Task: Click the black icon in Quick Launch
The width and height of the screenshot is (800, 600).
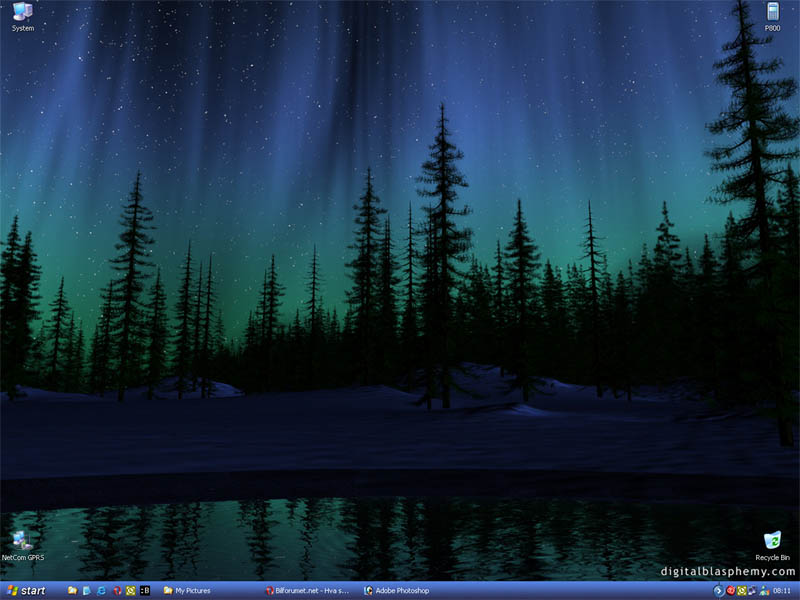Action: [x=145, y=591]
